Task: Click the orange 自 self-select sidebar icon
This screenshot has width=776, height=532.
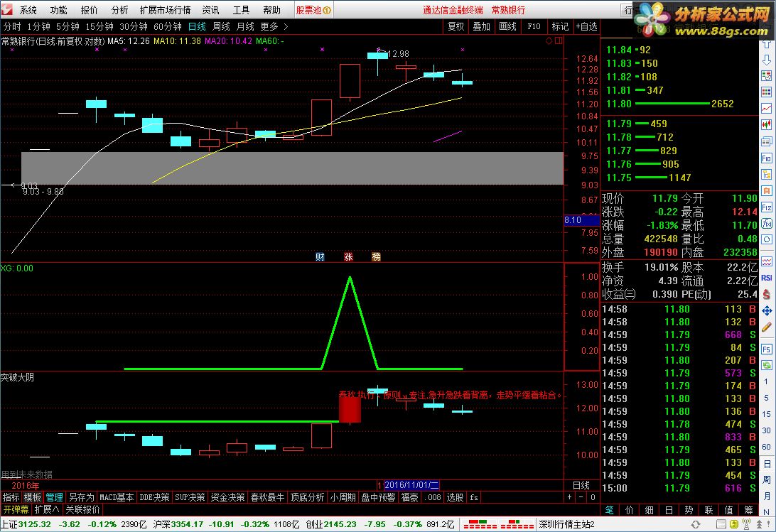Action: click(767, 190)
